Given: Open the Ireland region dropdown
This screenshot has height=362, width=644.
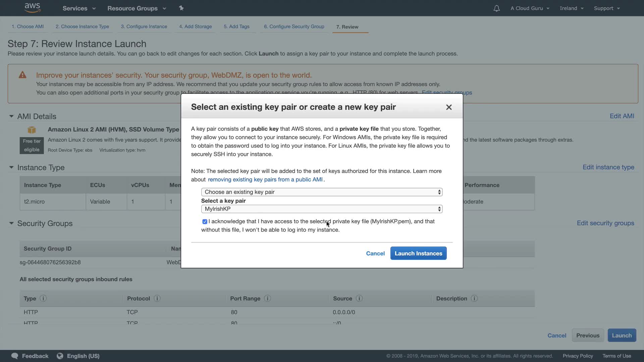Looking at the screenshot, I should [x=572, y=8].
